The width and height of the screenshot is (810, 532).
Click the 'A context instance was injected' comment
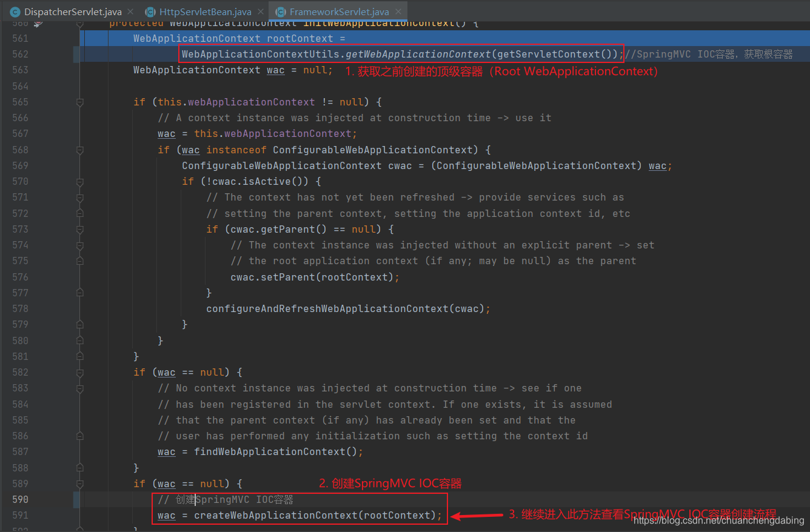click(355, 118)
